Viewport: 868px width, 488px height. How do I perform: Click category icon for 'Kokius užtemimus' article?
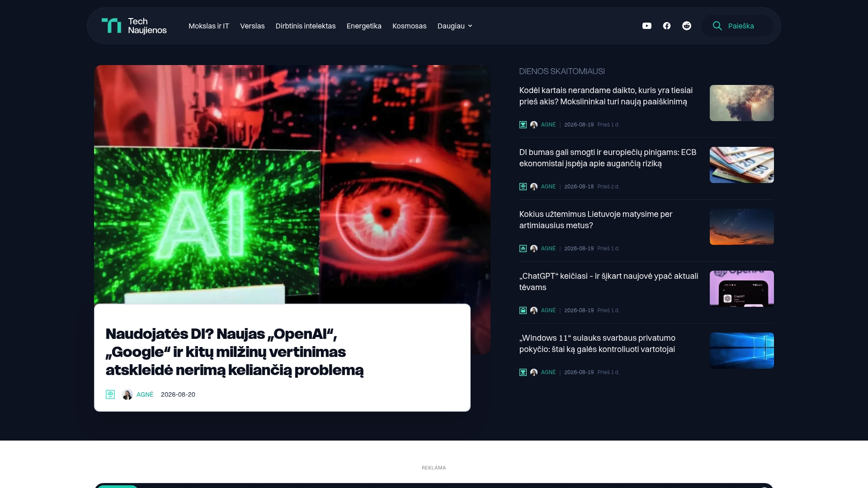click(x=523, y=249)
